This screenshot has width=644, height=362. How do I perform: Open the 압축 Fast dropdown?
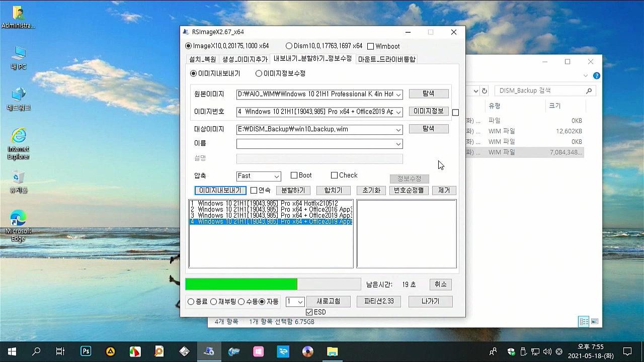pyautogui.click(x=276, y=176)
